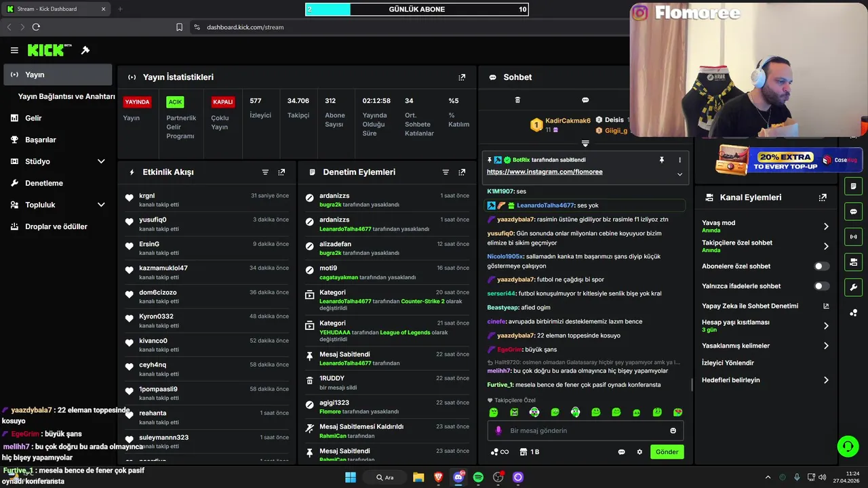
Task: Reload the page with the browser refresh button
Action: [x=36, y=27]
